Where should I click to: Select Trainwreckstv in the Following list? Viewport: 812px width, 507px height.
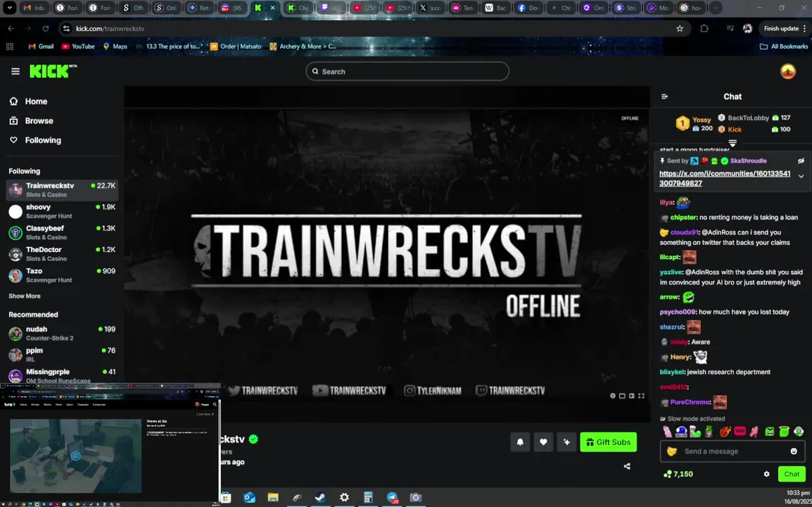click(62, 189)
